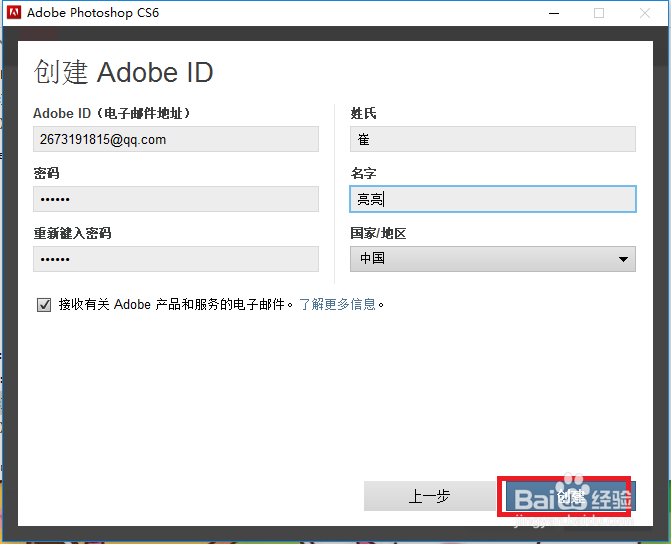Close the Adobe Photoshop CS6 window
Image resolution: width=671 pixels, height=544 pixels.
tap(645, 13)
